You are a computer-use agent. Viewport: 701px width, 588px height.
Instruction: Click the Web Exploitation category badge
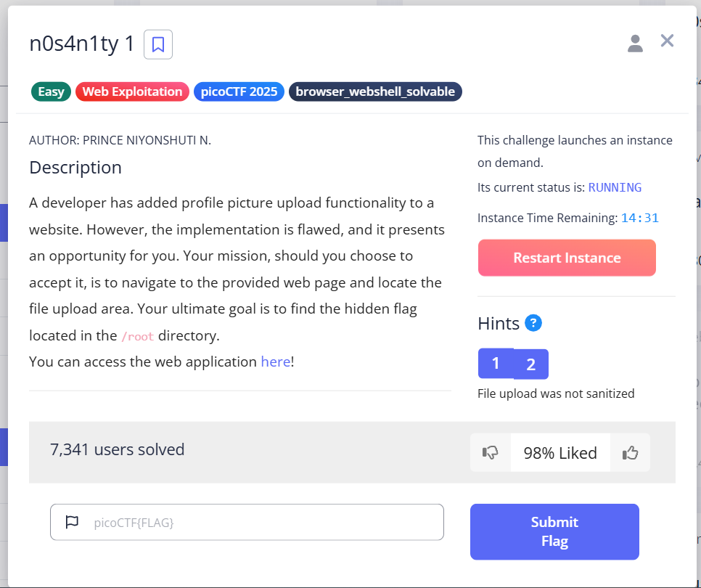(x=132, y=91)
